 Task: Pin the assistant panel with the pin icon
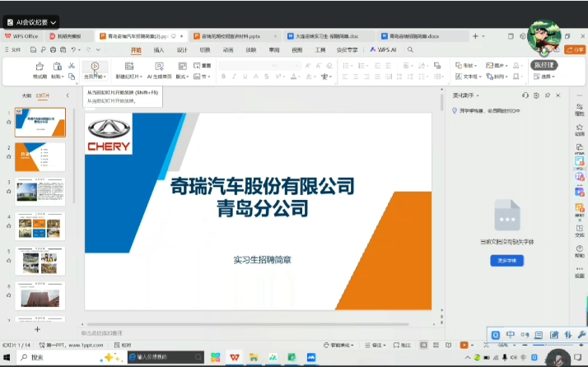554,95
